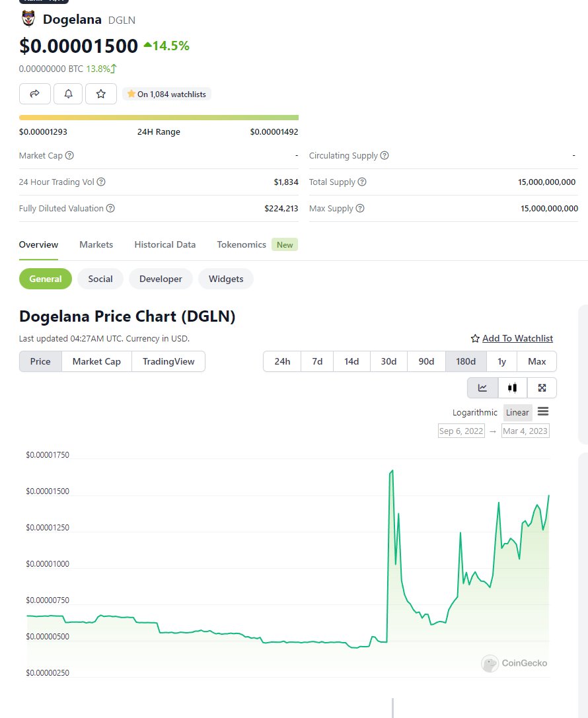Open Total Supply info icon
The width and height of the screenshot is (588, 718).
362,182
